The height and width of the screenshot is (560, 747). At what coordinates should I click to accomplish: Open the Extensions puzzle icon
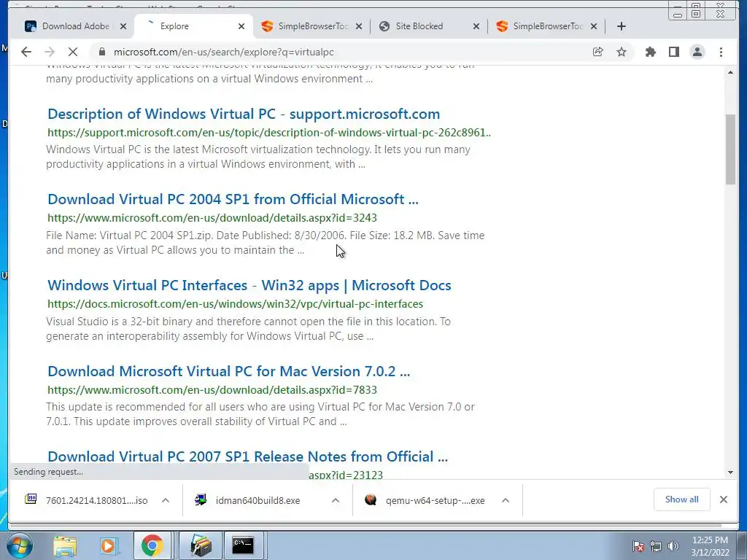coord(650,52)
